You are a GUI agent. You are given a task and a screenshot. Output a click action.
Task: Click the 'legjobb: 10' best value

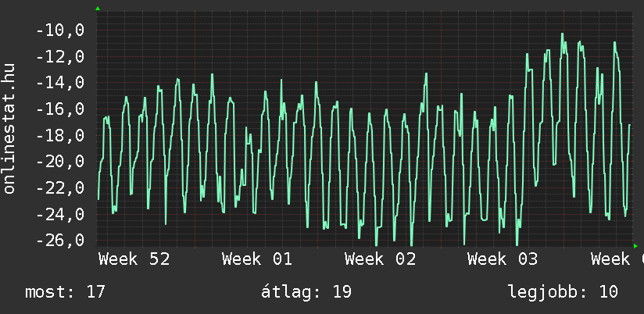coord(562,293)
